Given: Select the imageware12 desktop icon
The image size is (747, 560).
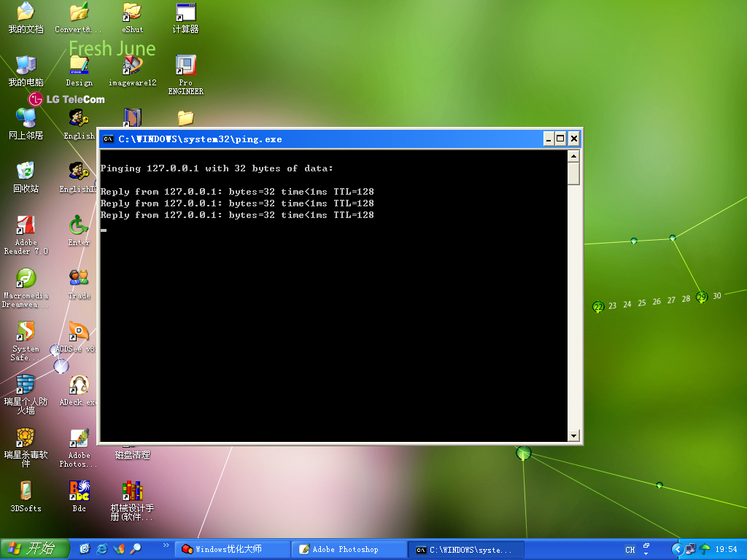Looking at the screenshot, I should 132,66.
